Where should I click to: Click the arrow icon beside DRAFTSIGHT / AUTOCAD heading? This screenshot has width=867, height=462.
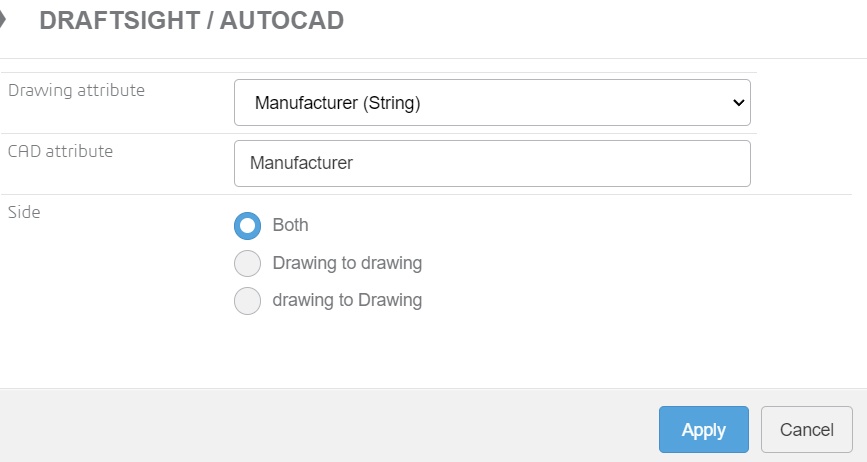(x=4, y=19)
